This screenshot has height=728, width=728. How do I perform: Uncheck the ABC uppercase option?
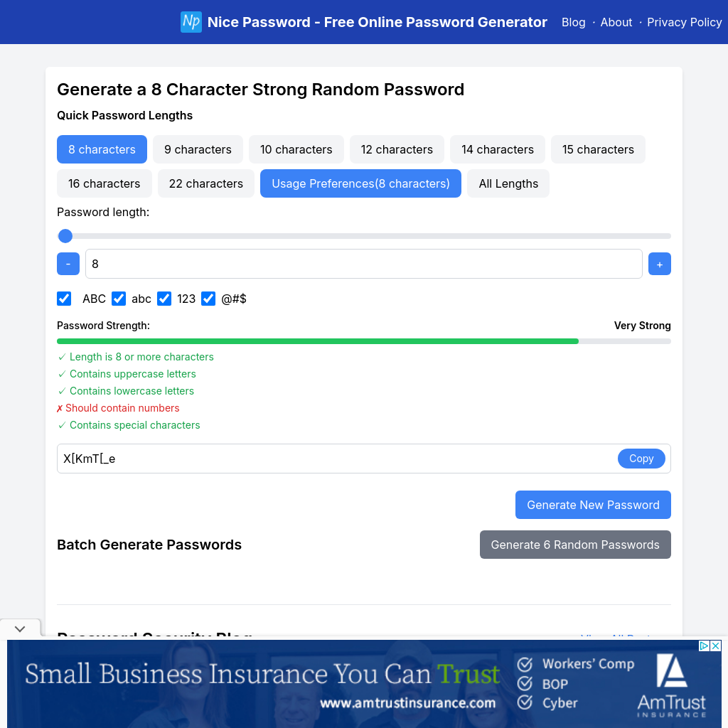click(64, 299)
